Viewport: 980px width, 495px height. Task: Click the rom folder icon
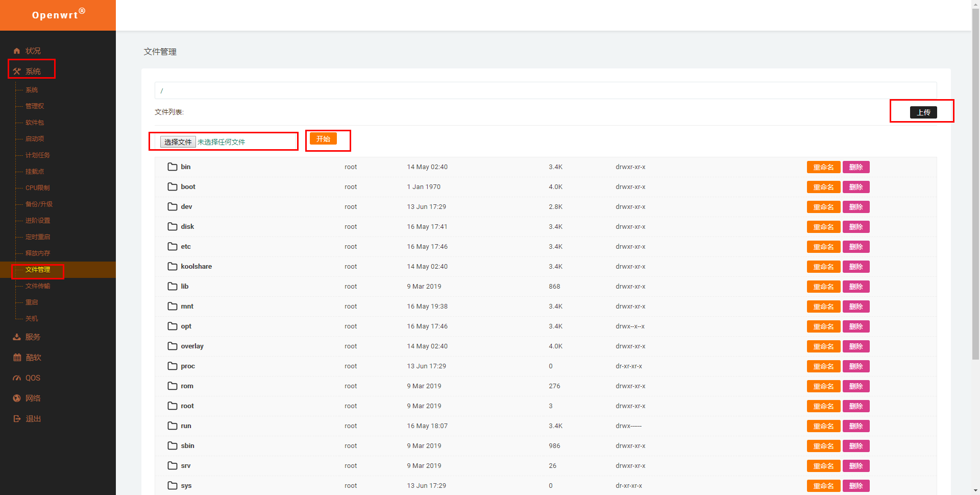pos(173,386)
